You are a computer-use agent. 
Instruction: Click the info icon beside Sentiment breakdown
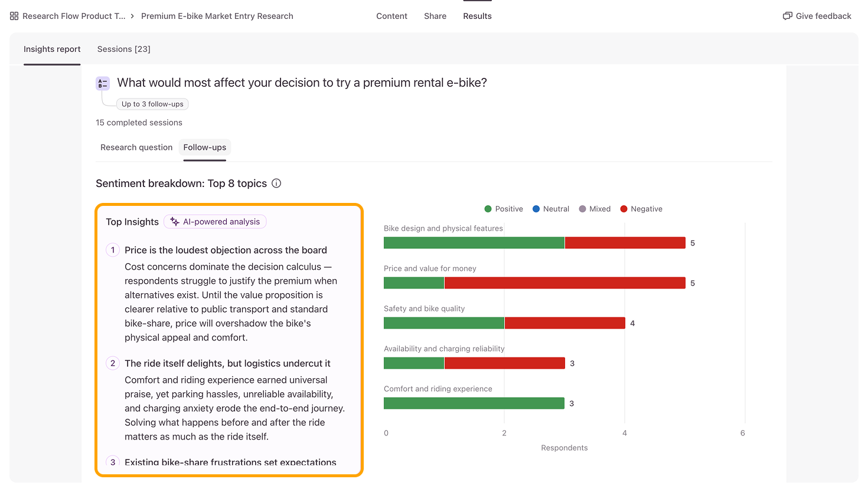pyautogui.click(x=276, y=183)
